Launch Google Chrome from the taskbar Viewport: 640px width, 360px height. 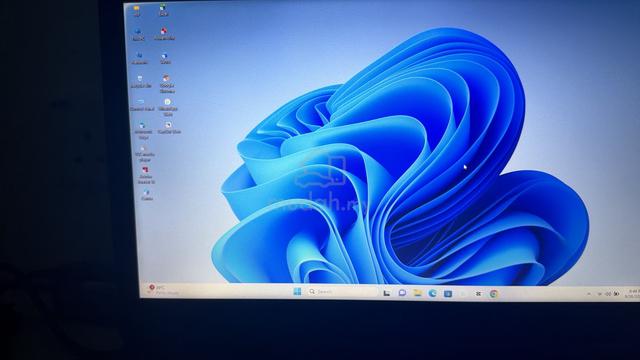(x=494, y=293)
